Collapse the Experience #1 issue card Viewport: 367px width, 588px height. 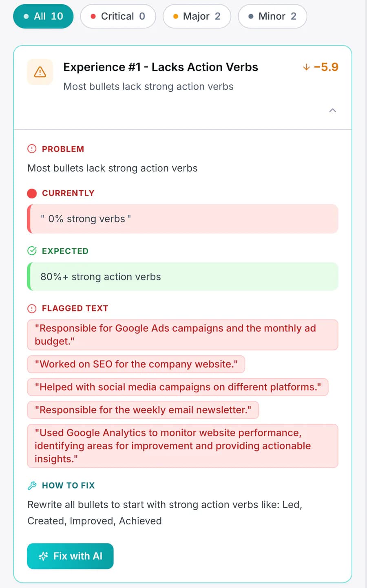pyautogui.click(x=333, y=110)
